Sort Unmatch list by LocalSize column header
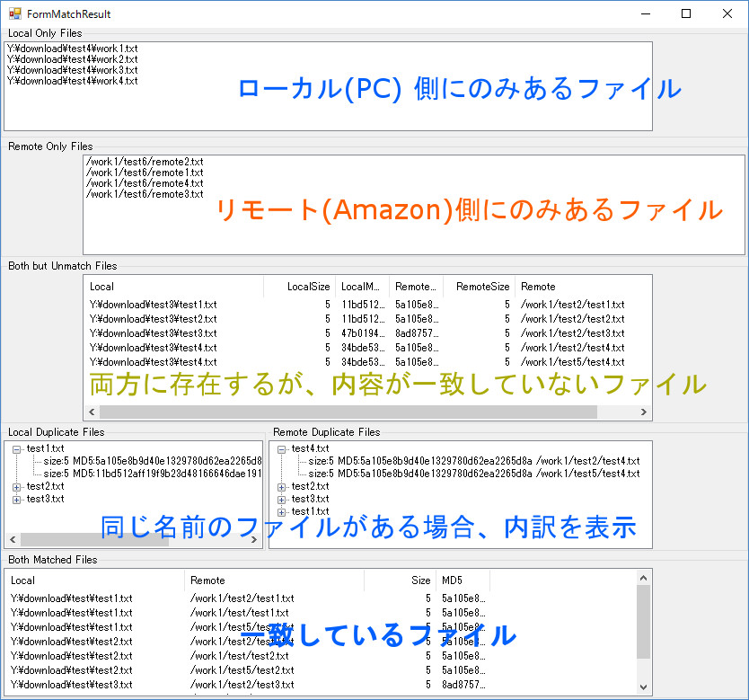This screenshot has width=749, height=700. pyautogui.click(x=299, y=287)
